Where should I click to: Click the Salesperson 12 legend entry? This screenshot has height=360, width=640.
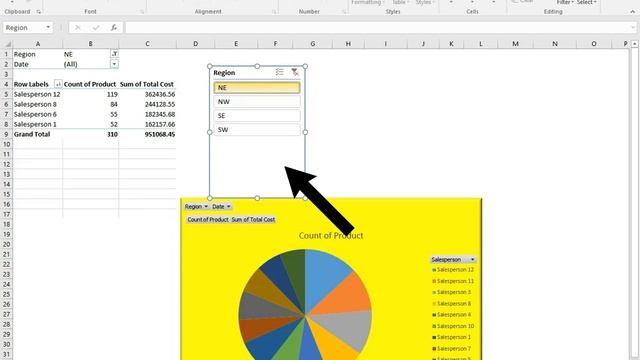(453, 270)
